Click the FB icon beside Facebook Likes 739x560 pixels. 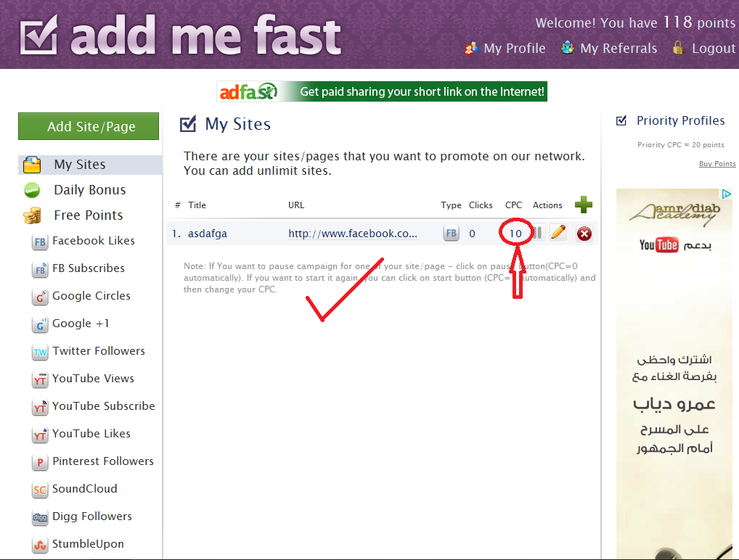click(40, 242)
